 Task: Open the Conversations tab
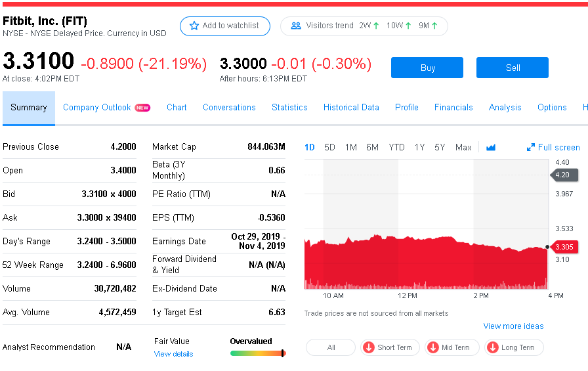229,108
